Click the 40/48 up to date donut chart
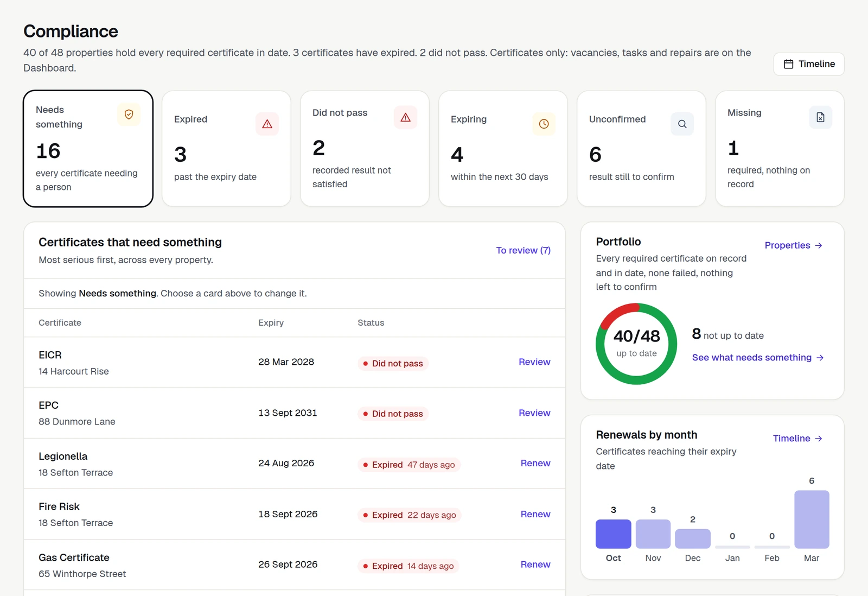Image resolution: width=868 pixels, height=596 pixels. 636,344
